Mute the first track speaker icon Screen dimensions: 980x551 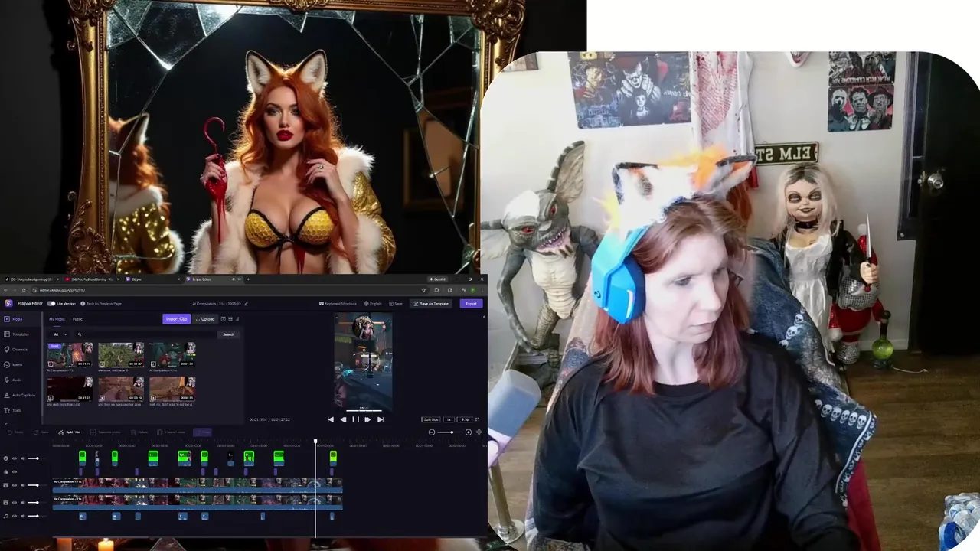click(23, 458)
